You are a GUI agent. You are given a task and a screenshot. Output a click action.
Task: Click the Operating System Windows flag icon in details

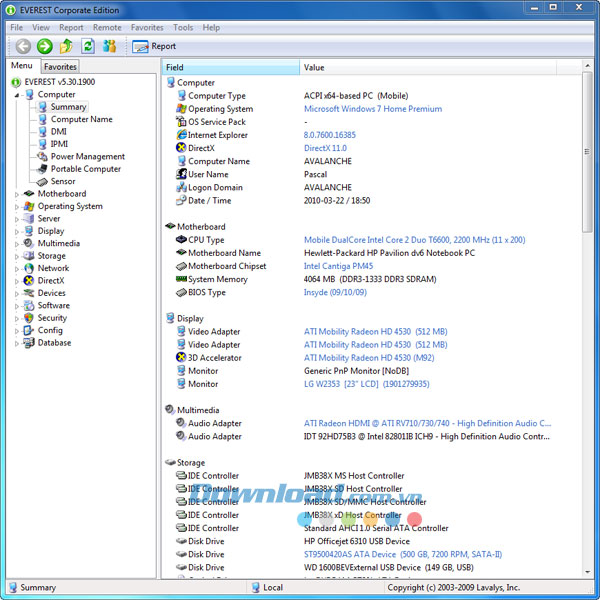(181, 109)
